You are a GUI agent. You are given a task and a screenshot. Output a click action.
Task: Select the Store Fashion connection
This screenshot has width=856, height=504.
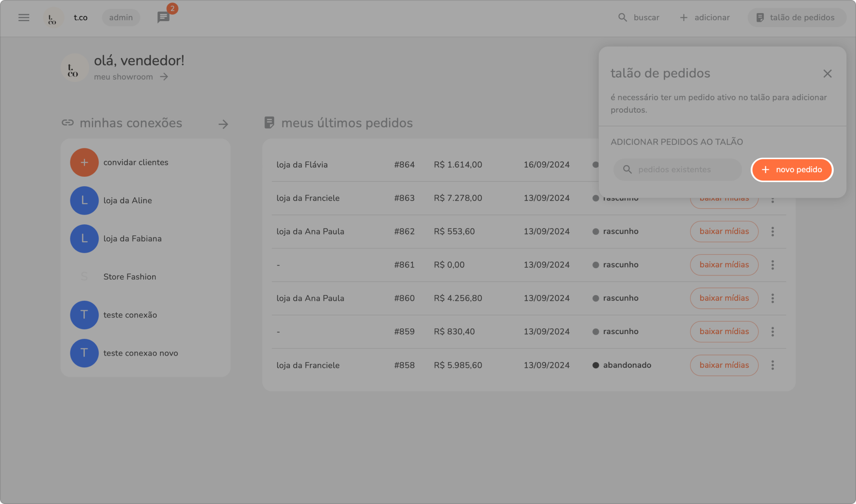[129, 277]
